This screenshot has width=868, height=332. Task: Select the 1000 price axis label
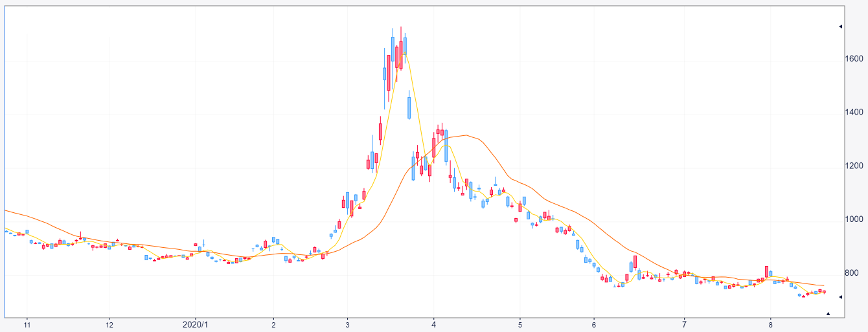(x=854, y=220)
